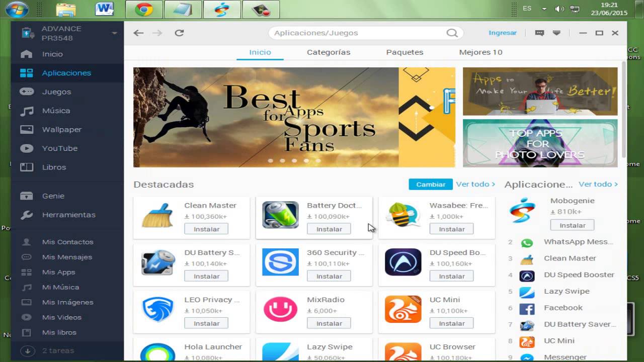This screenshot has height=362, width=644.
Task: Install 360 Security
Action: click(329, 276)
